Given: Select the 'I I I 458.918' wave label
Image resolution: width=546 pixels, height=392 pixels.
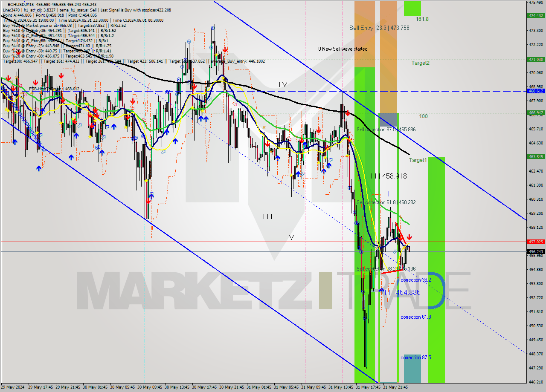Looking at the screenshot, I should click(388, 176).
